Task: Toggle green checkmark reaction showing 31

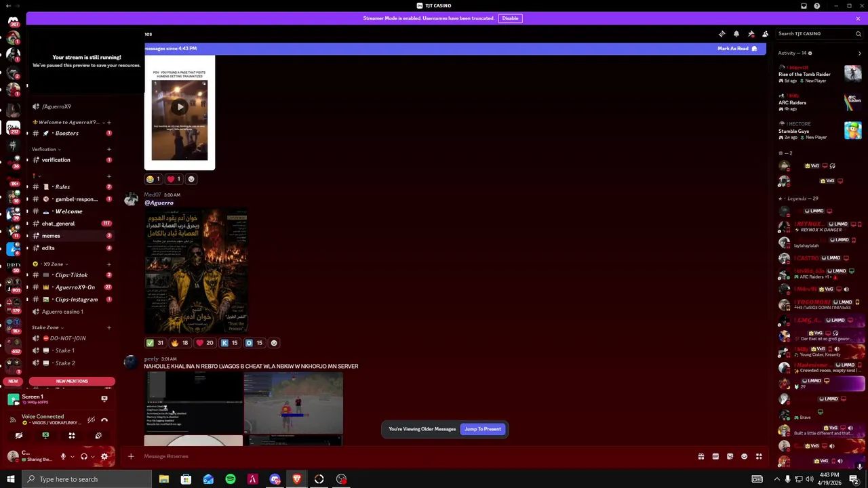Action: [155, 343]
